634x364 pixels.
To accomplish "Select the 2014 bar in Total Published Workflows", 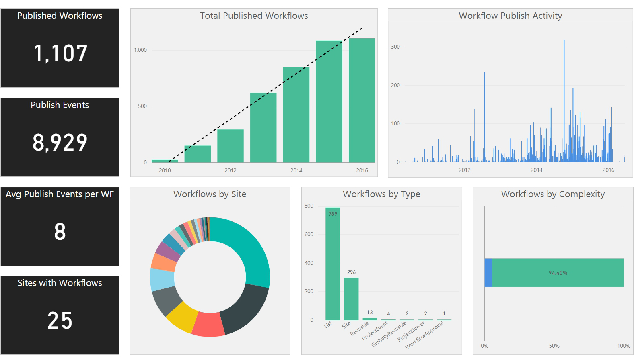I will (296, 115).
